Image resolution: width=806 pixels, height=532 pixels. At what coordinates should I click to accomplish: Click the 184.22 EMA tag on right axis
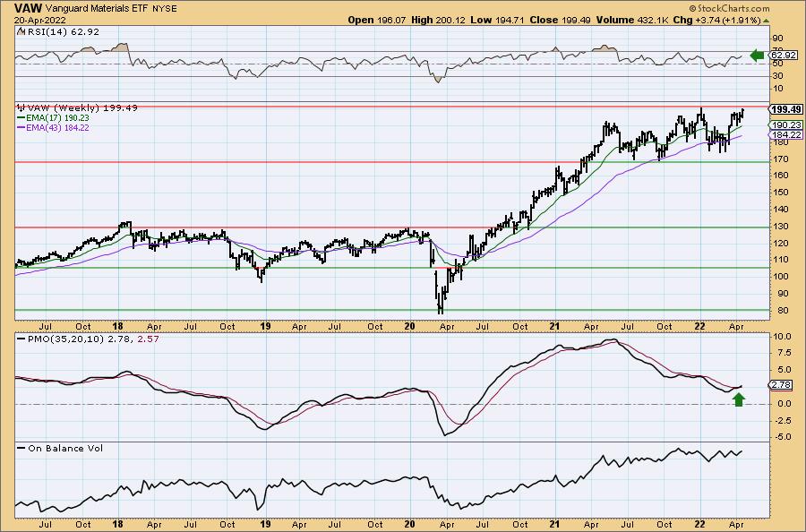point(785,134)
